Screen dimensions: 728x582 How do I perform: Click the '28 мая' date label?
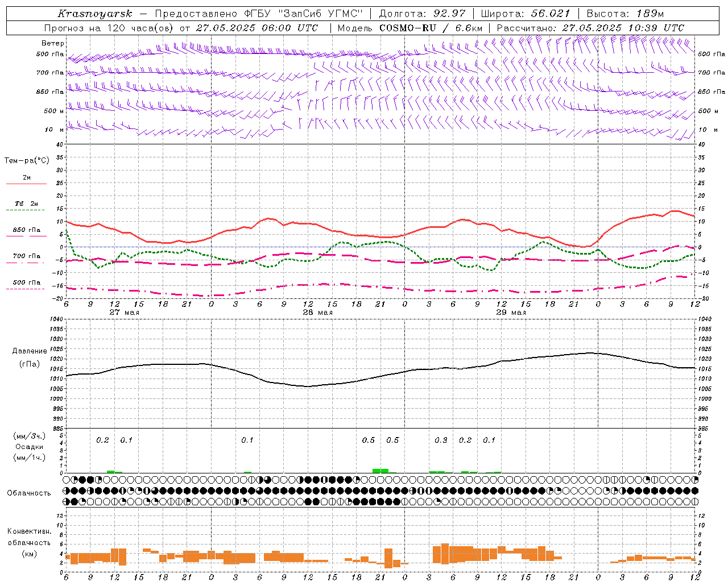(317, 312)
